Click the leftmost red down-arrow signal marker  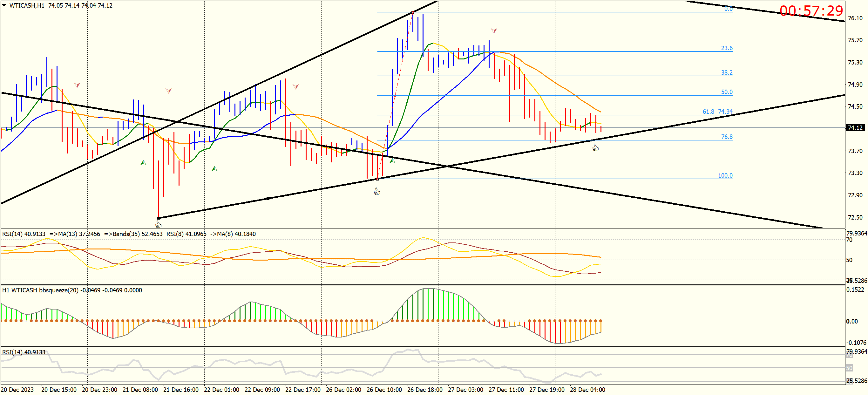click(x=77, y=85)
